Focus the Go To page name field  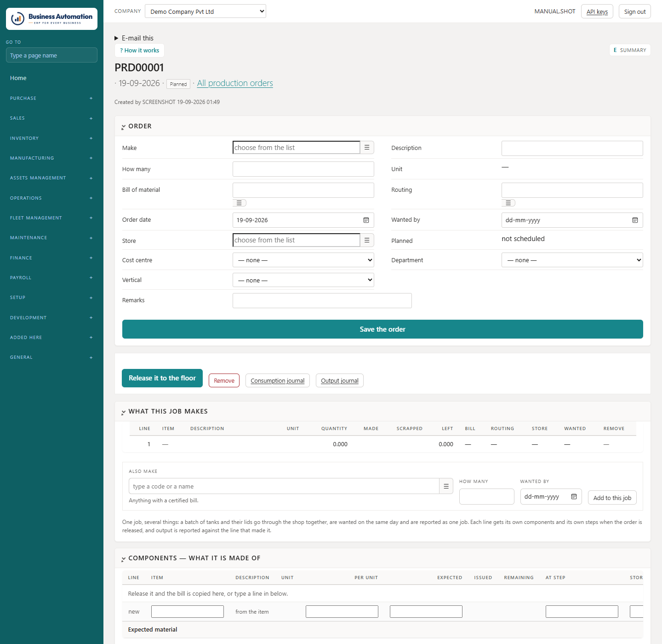pyautogui.click(x=51, y=55)
